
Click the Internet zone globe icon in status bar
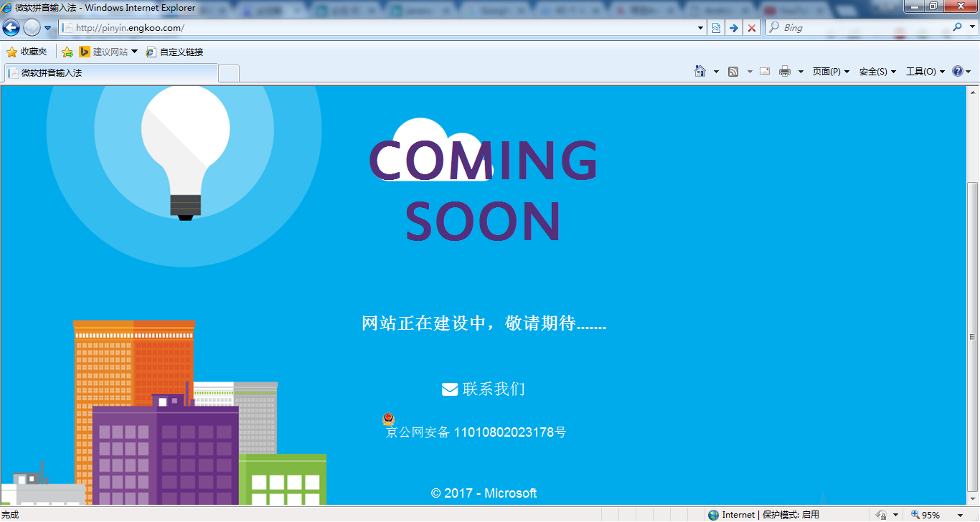point(713,515)
